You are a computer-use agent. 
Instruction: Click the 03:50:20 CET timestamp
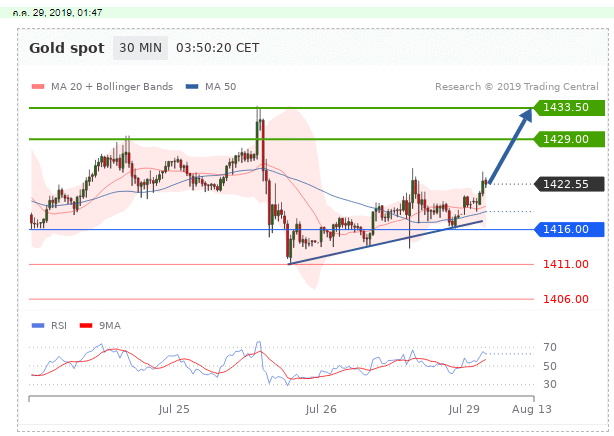[217, 48]
